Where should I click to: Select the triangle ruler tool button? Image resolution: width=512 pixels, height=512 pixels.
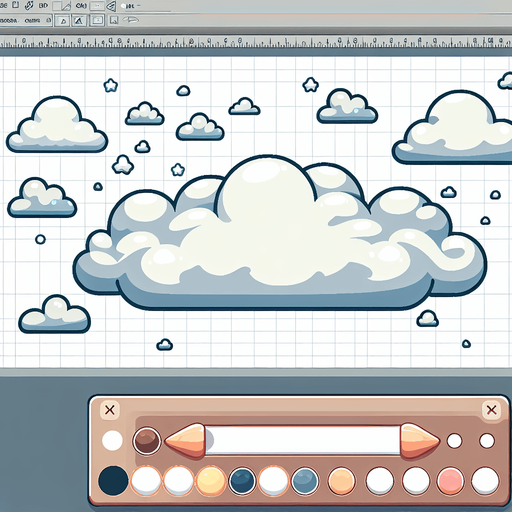[79, 21]
